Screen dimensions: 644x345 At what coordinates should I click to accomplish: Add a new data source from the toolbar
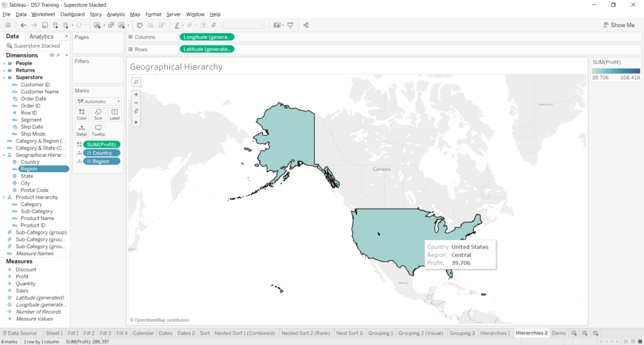pos(55,25)
